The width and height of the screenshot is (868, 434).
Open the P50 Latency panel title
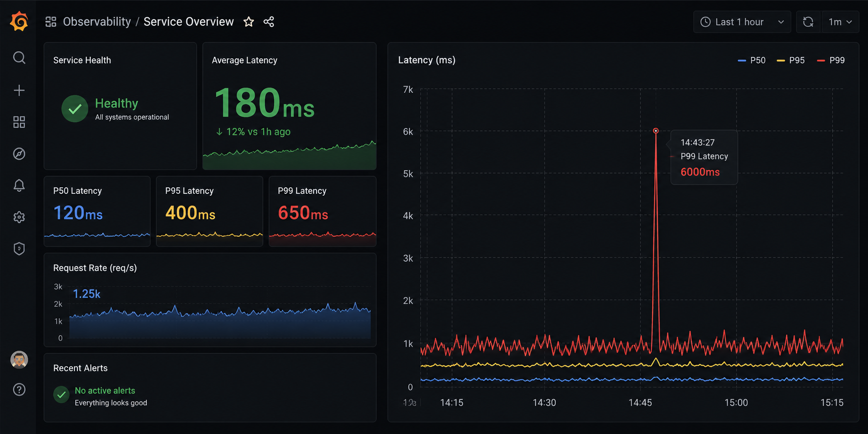click(77, 191)
